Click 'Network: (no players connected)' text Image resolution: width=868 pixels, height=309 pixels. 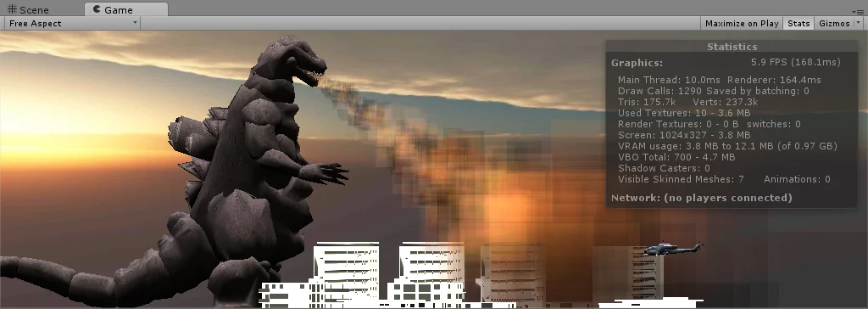click(701, 198)
